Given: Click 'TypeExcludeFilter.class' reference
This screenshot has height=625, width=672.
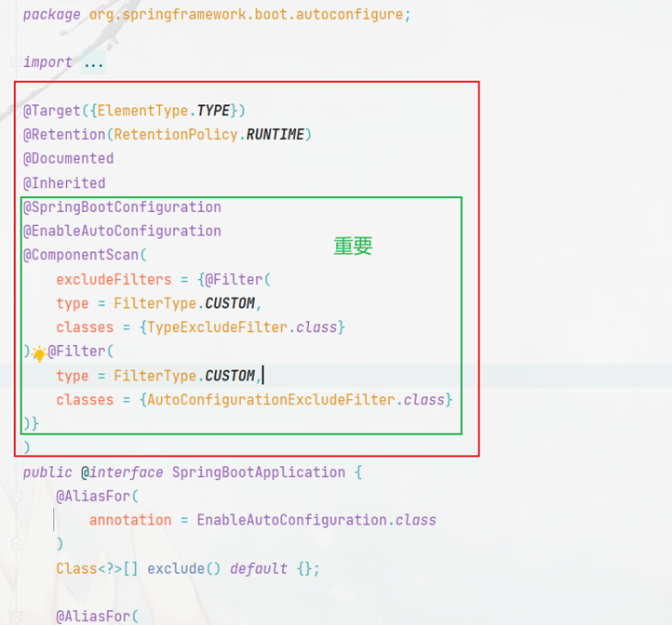Looking at the screenshot, I should (242, 327).
